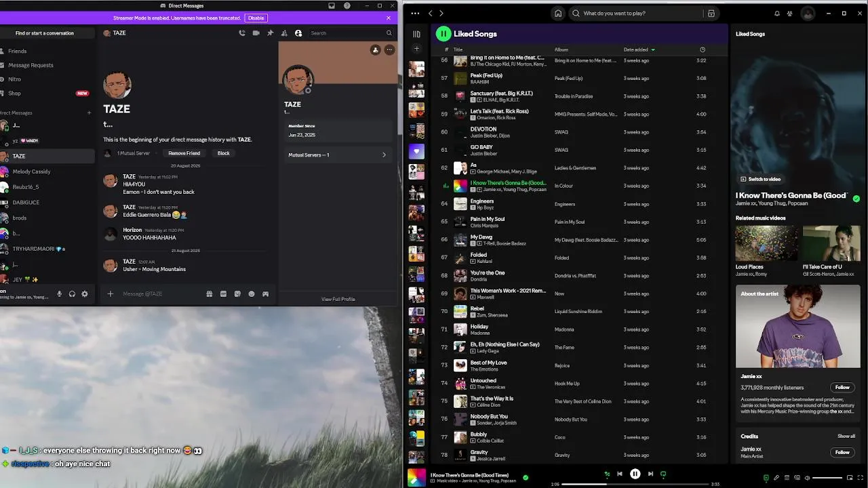Sort by duration clock column header
Screen dimensions: 868x488
pos(702,49)
